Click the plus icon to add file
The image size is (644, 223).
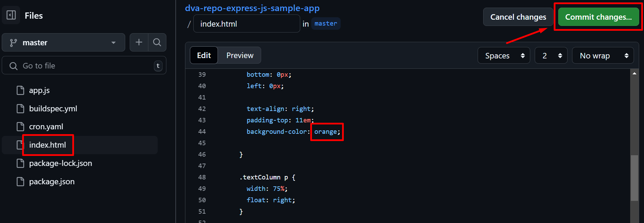(139, 42)
